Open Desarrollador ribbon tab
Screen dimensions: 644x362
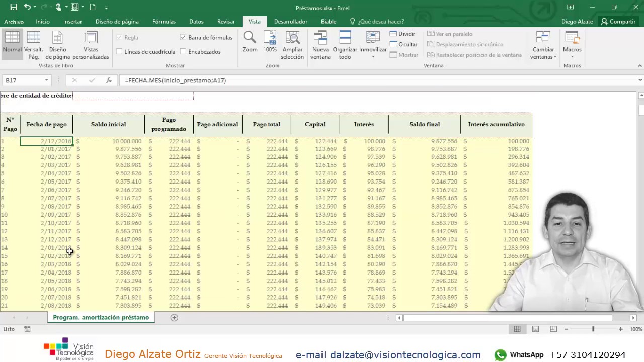pos(291,22)
